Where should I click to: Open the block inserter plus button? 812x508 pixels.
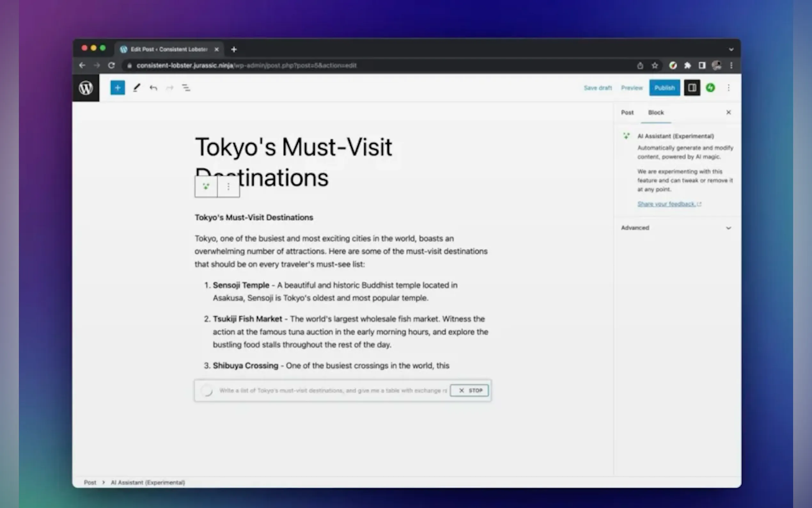pos(118,88)
